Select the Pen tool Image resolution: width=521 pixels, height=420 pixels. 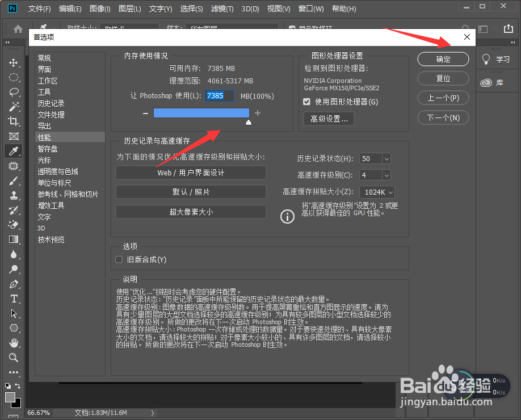coord(13,284)
